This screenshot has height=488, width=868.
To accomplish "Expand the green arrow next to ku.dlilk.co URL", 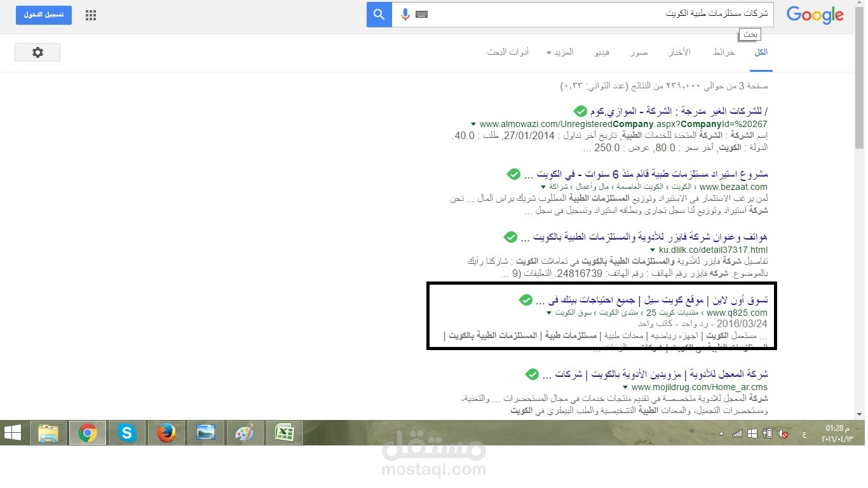I will [653, 250].
